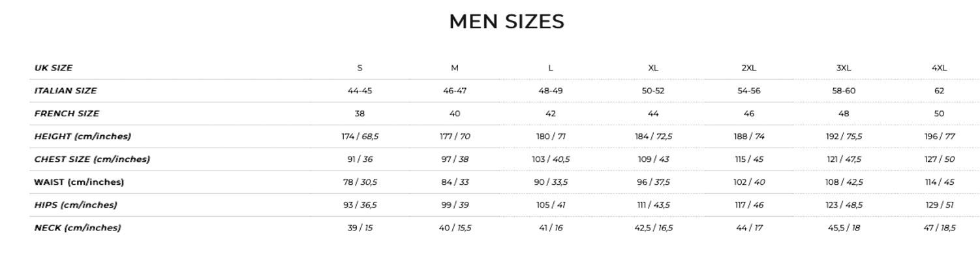The width and height of the screenshot is (980, 254).
Task: Click the Italian size 54-56 cell
Action: (748, 91)
